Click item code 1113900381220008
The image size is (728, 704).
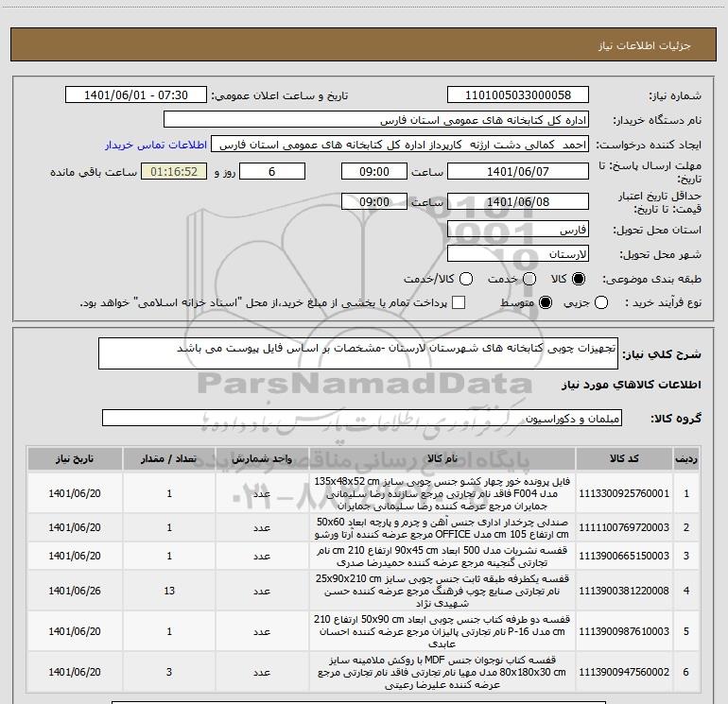624,591
